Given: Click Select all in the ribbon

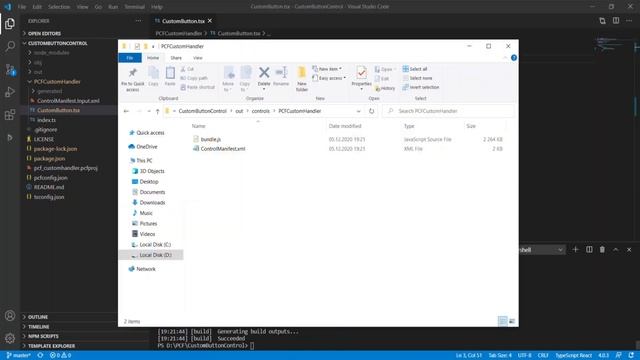Looking at the screenshot, I should point(415,69).
